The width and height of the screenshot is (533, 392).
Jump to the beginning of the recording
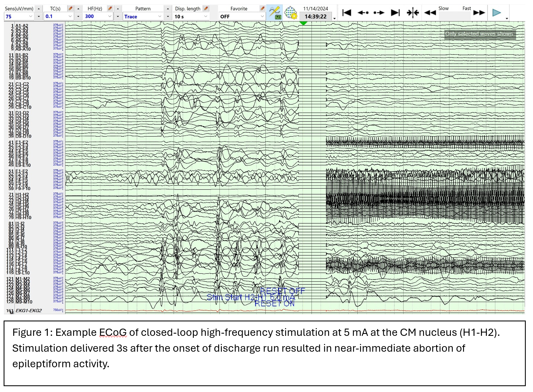click(x=347, y=13)
